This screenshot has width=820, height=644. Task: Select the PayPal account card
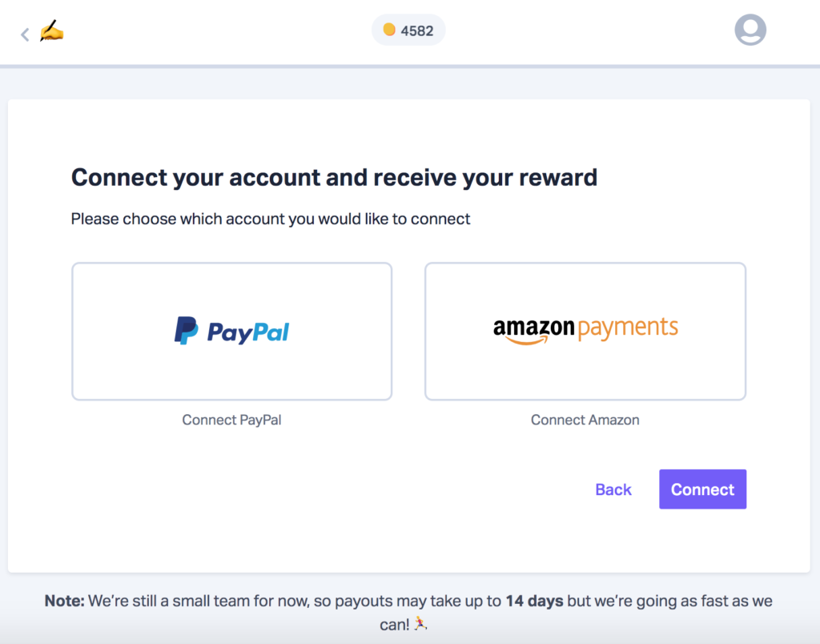231,331
